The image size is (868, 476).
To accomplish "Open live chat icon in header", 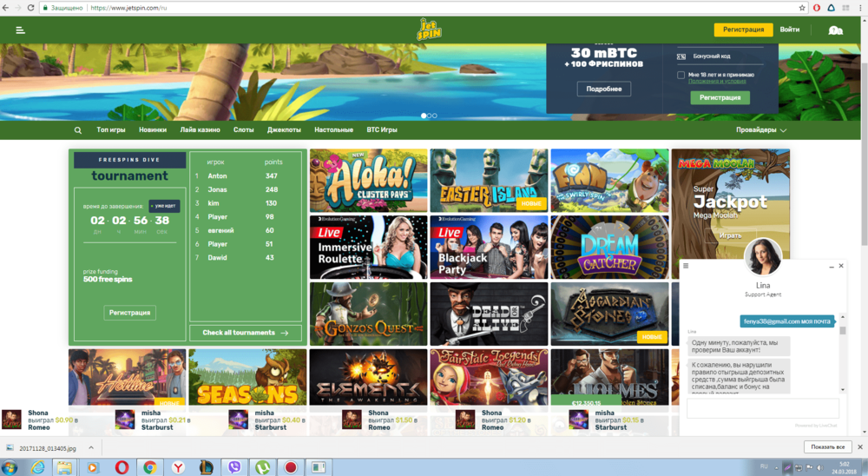I will point(835,30).
